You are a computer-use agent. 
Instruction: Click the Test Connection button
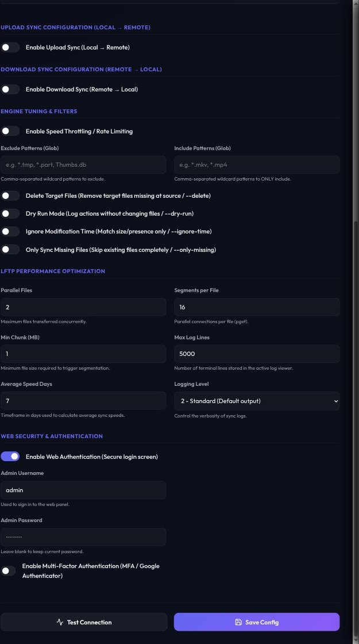click(x=84, y=622)
